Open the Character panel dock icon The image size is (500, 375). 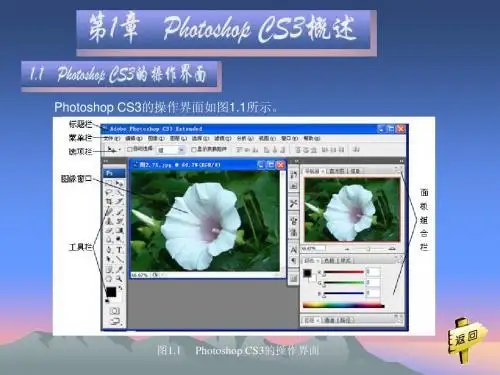point(293,249)
